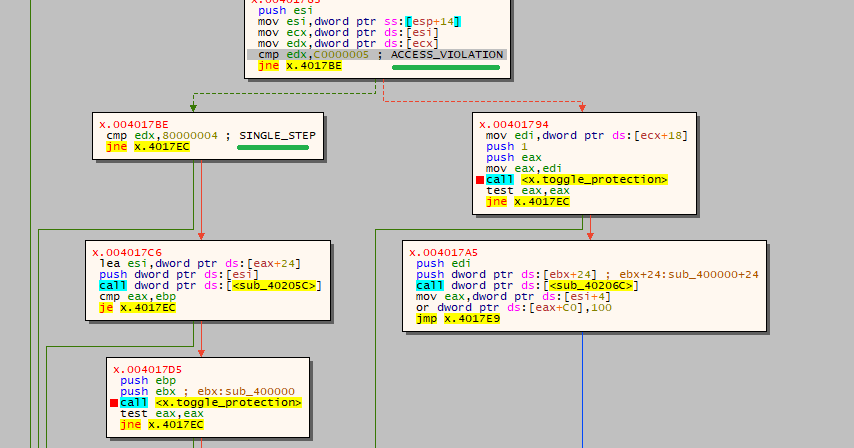854x448 pixels.
Task: Select toggle_protection call in node x.004017D5
Action: 211,402
